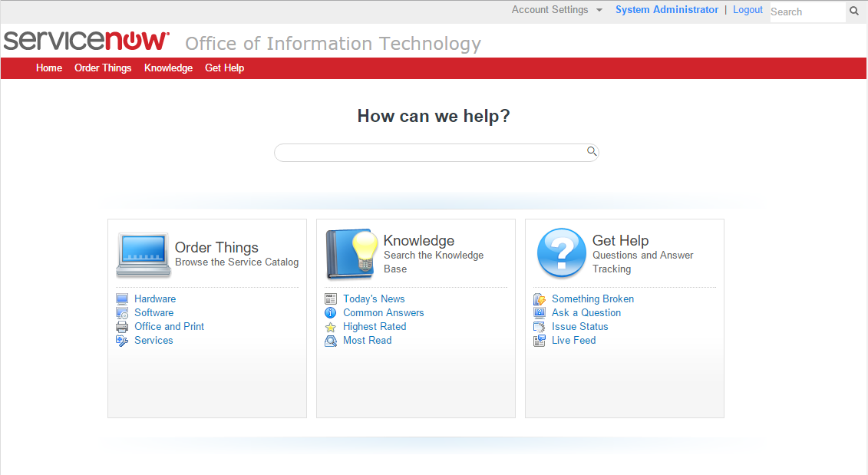Open the Most Read link
The image size is (868, 475).
[x=367, y=341]
